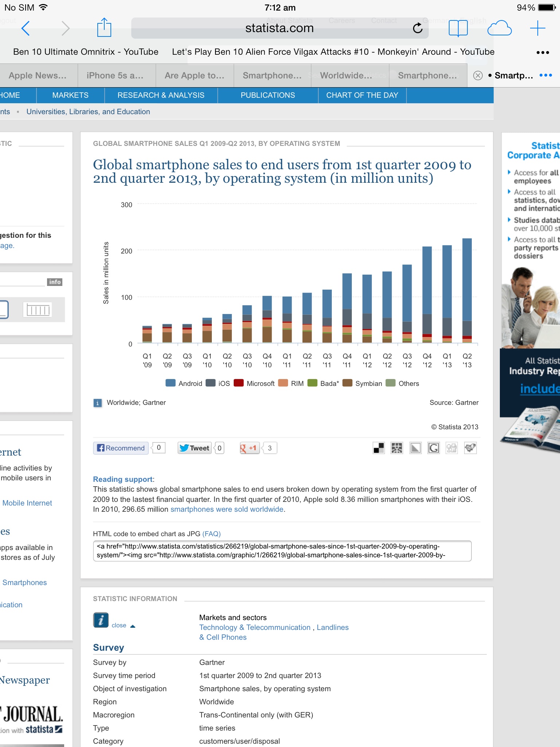
Task: Toggle Symbian series in chart legend
Action: coord(362,383)
